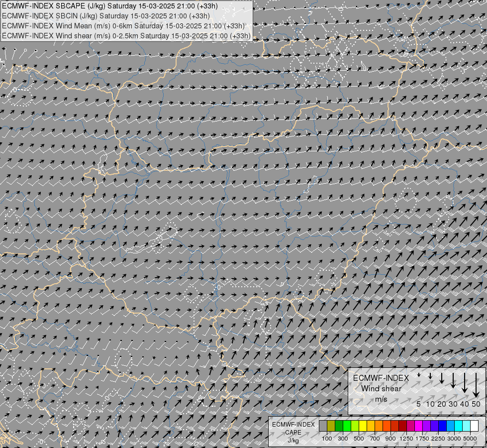Click the 'm/s' unit in wind shear legend
The image size is (487, 448).
click(x=381, y=399)
